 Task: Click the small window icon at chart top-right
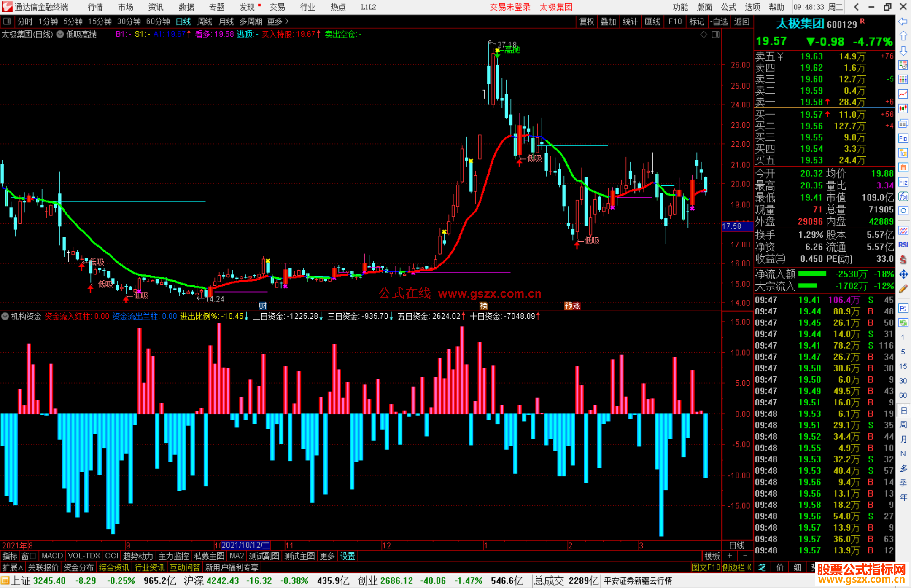pyautogui.click(x=715, y=35)
